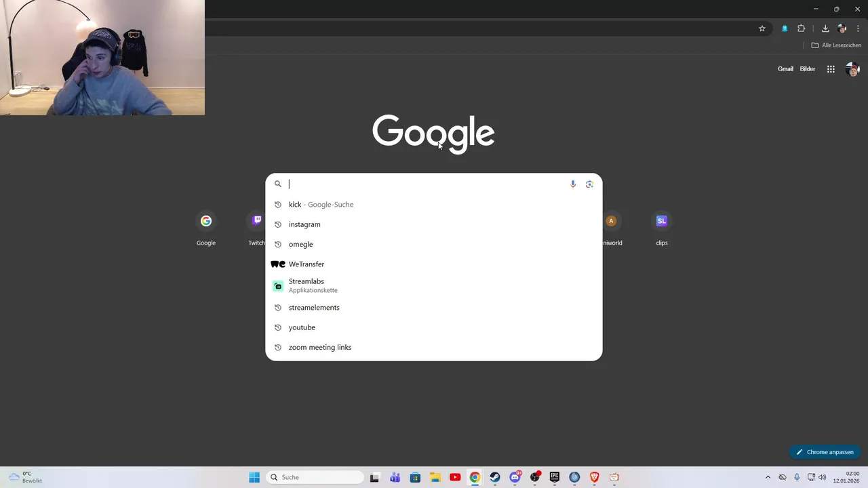The height and width of the screenshot is (488, 868).
Task: Open Discord from the taskbar
Action: tap(515, 477)
